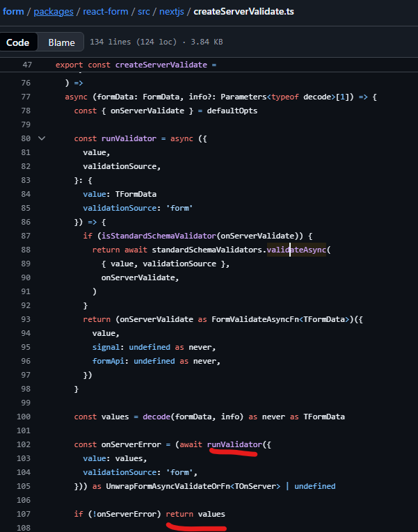Switch to the Blame tab
This screenshot has width=418, height=532.
(x=61, y=42)
